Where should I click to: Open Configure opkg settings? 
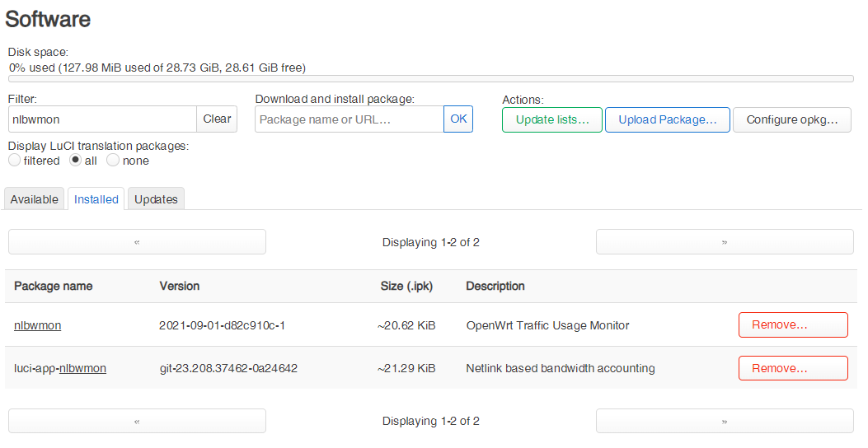tap(792, 120)
